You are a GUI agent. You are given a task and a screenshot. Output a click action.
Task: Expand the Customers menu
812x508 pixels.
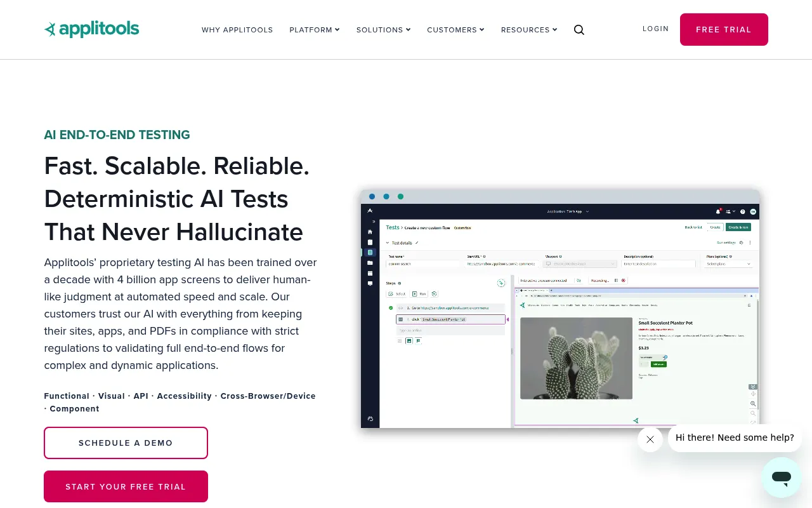click(455, 30)
